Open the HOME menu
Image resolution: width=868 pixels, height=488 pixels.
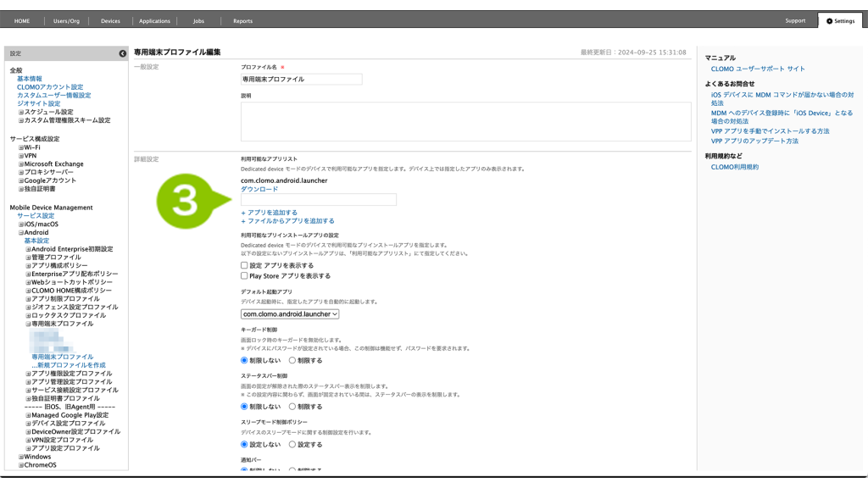click(x=22, y=21)
